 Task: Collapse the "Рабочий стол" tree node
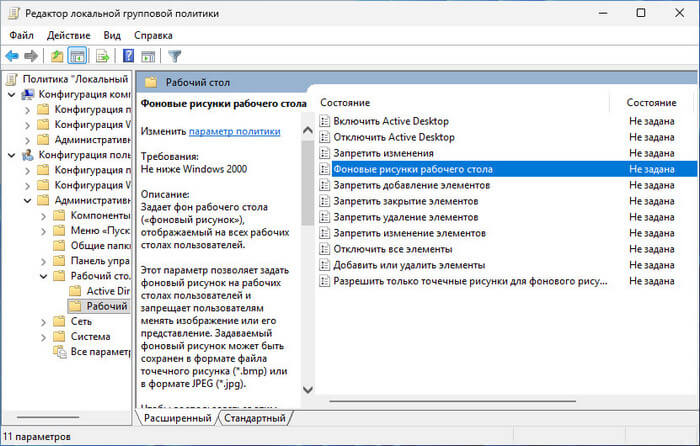pos(43,275)
